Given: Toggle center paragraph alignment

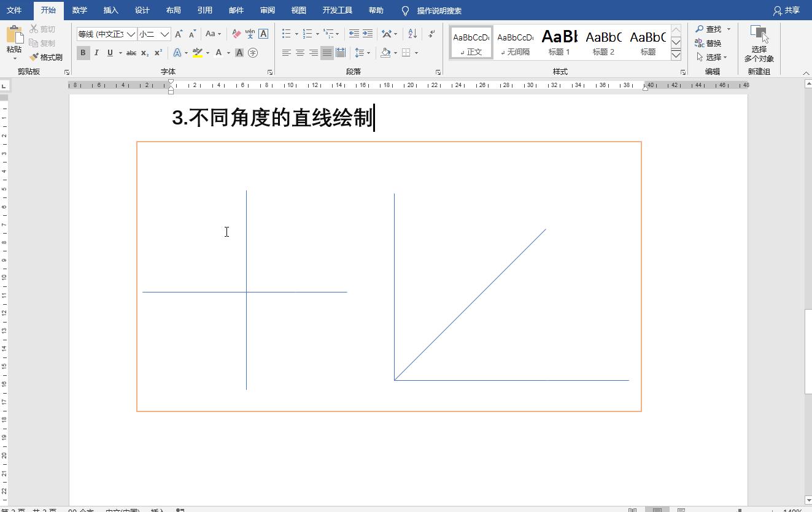Looking at the screenshot, I should pos(300,53).
